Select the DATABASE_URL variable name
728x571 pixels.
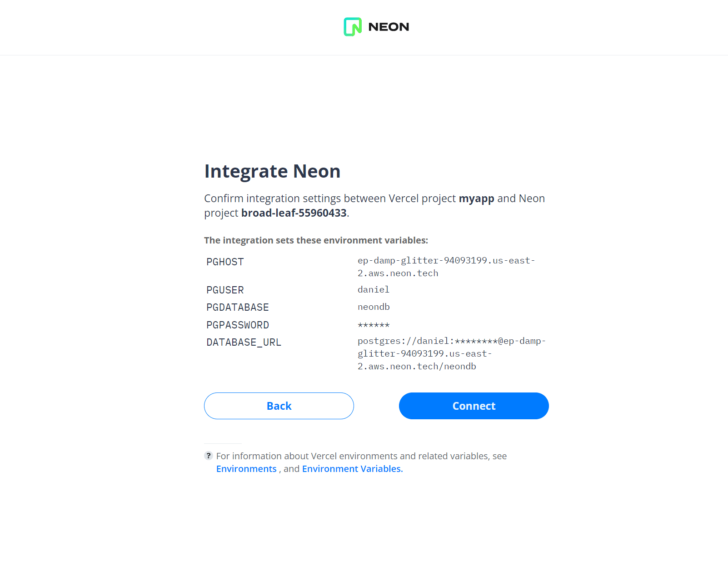pyautogui.click(x=244, y=343)
